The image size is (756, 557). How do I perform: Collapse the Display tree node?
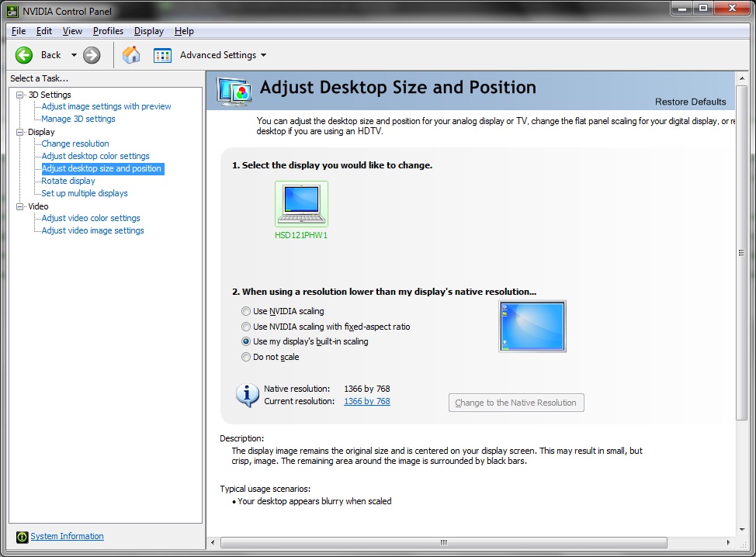click(x=19, y=132)
